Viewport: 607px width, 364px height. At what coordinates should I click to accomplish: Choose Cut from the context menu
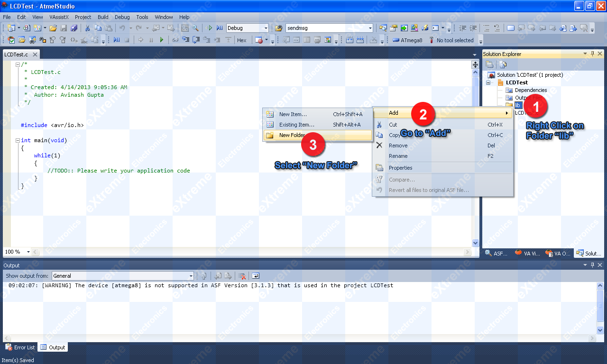pyautogui.click(x=443, y=125)
